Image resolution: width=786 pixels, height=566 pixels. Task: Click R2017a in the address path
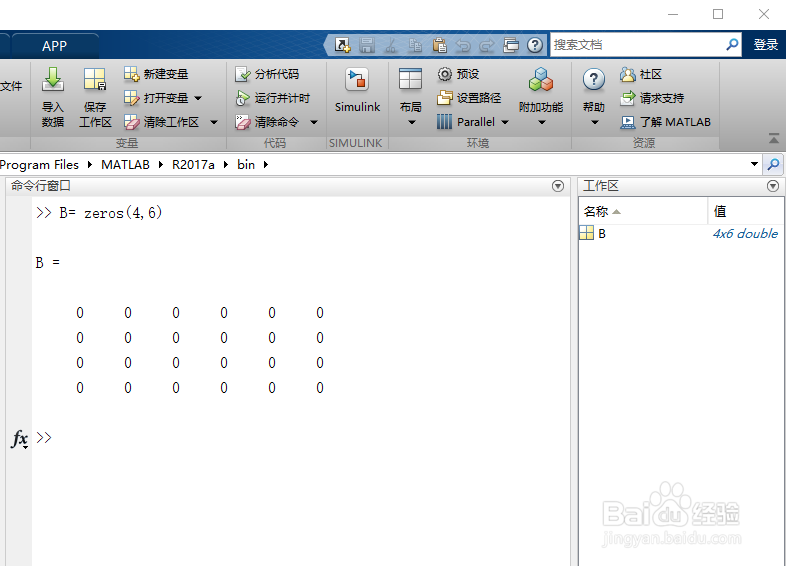coord(193,164)
